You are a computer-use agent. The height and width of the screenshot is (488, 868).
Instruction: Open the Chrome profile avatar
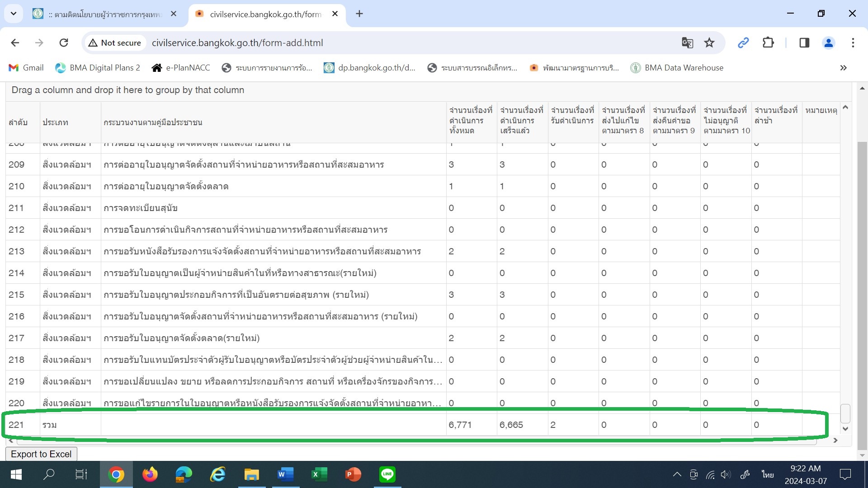pos(829,43)
